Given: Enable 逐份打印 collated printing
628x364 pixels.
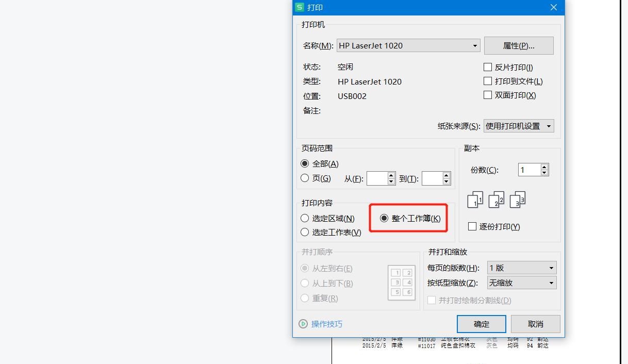Looking at the screenshot, I should tap(472, 226).
